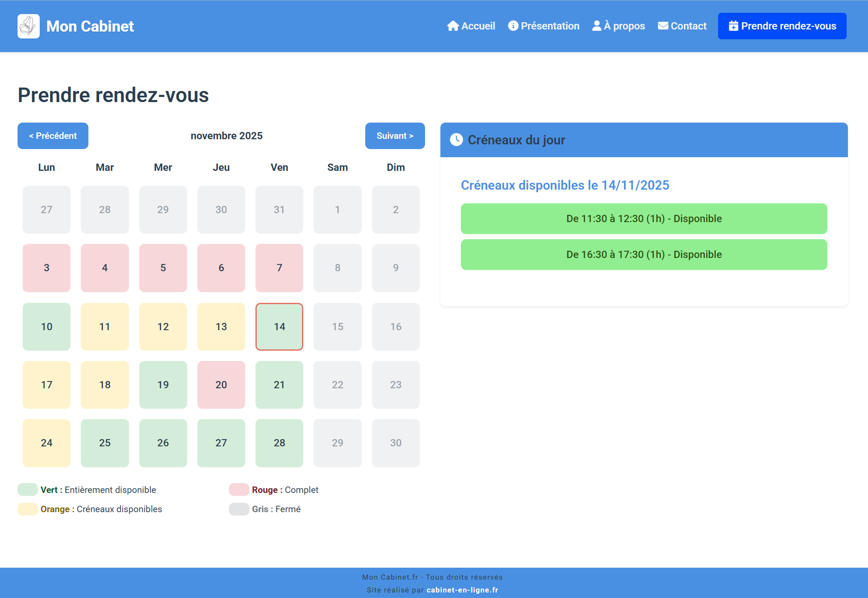Click the calendar-plus icon in Prendre rendez-vous
This screenshot has width=868, height=598.
coord(733,26)
